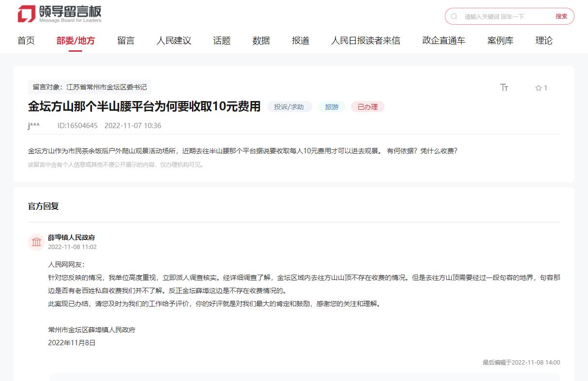Toggle favorite on this message via star
Screen dimensions: 588x381
click(538, 88)
